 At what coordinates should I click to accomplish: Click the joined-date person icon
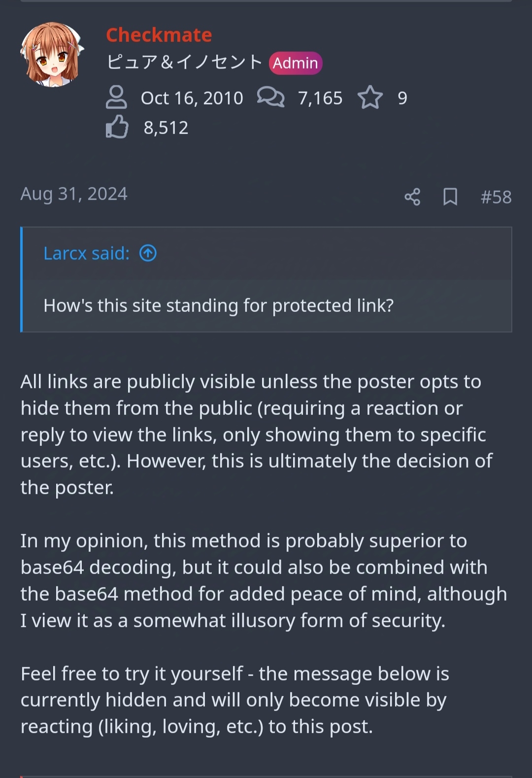[116, 98]
